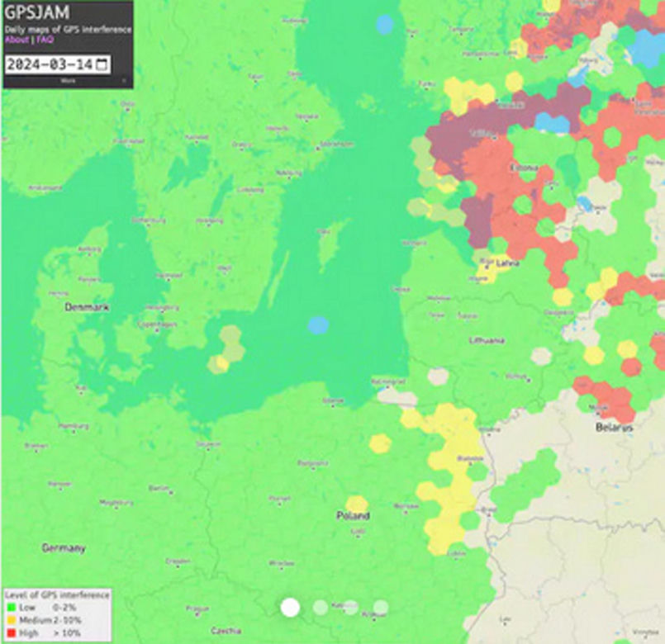Image resolution: width=665 pixels, height=644 pixels.
Task: Click the yellow hexagon above the Poland label
Action: pyautogui.click(x=357, y=504)
